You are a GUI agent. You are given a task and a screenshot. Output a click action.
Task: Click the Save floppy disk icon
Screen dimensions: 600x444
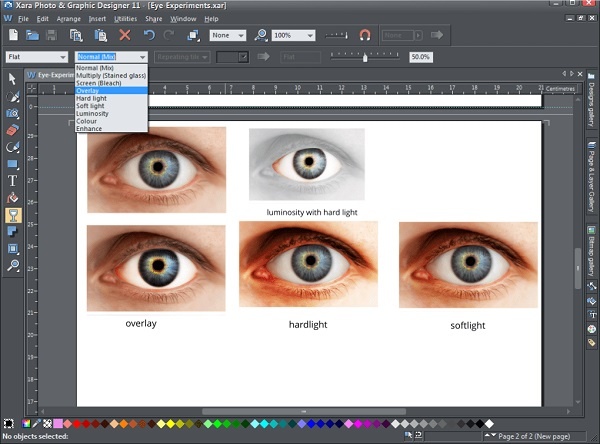53,35
